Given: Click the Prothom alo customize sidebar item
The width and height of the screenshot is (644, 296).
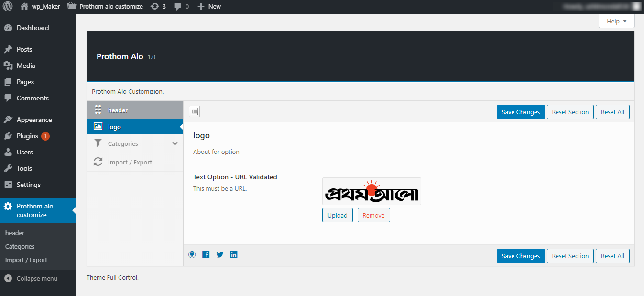Looking at the screenshot, I should 38,210.
